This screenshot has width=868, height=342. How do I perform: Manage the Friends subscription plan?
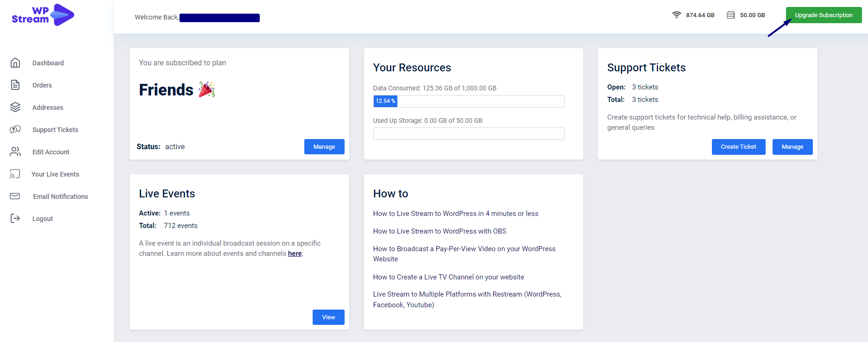point(324,146)
